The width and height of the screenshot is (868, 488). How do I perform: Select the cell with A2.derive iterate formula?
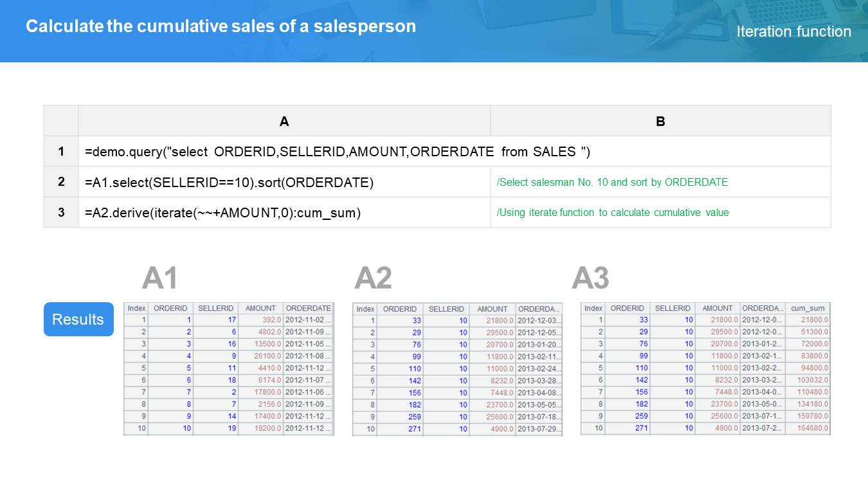click(x=284, y=212)
